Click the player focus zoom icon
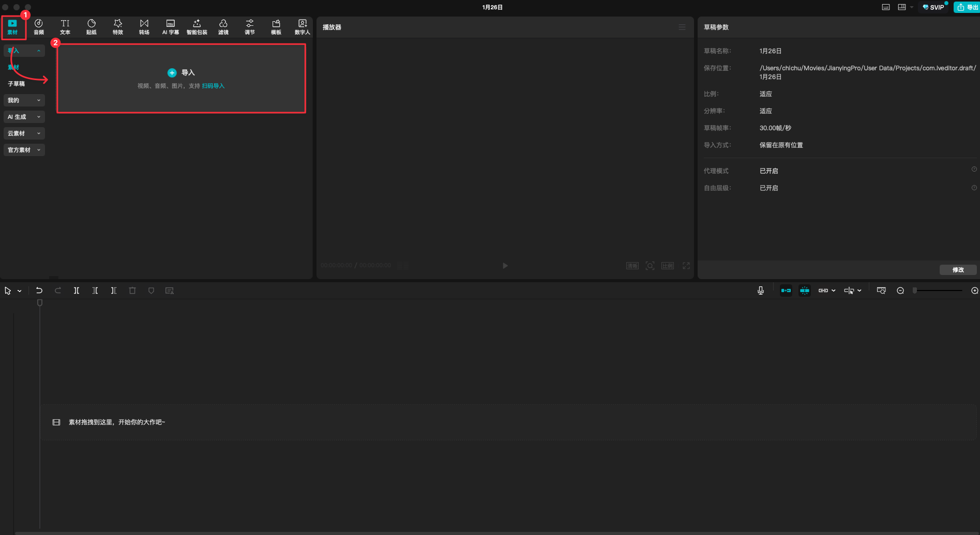Viewport: 980px width, 535px height. point(650,266)
